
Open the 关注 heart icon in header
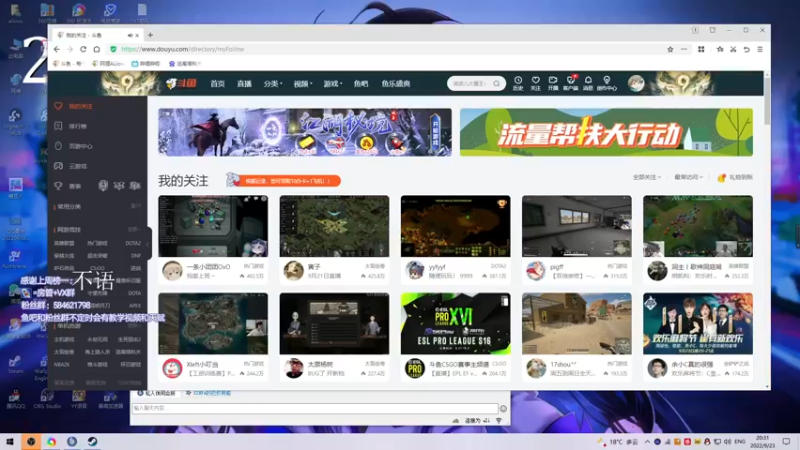click(x=535, y=83)
